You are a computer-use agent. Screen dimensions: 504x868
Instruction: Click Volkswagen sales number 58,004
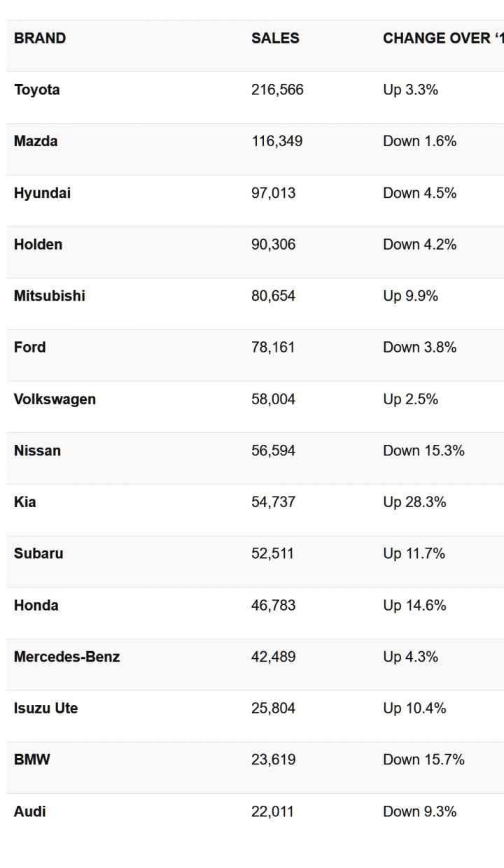(274, 399)
